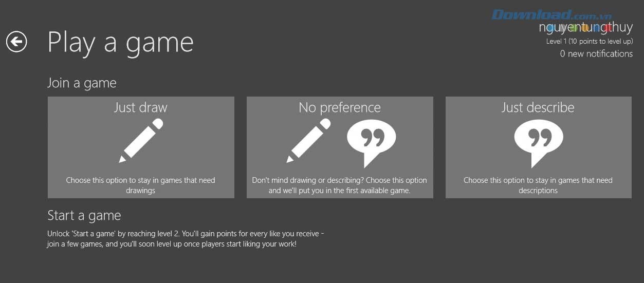Select the 'Just draw' tile title
This screenshot has width=644, height=283.
(x=141, y=107)
